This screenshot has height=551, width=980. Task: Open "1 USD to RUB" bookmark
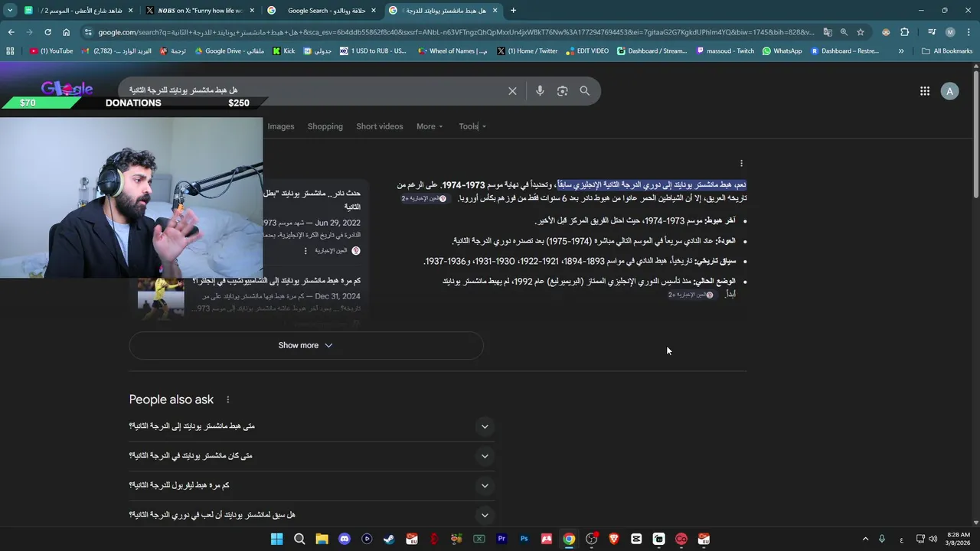(x=373, y=51)
